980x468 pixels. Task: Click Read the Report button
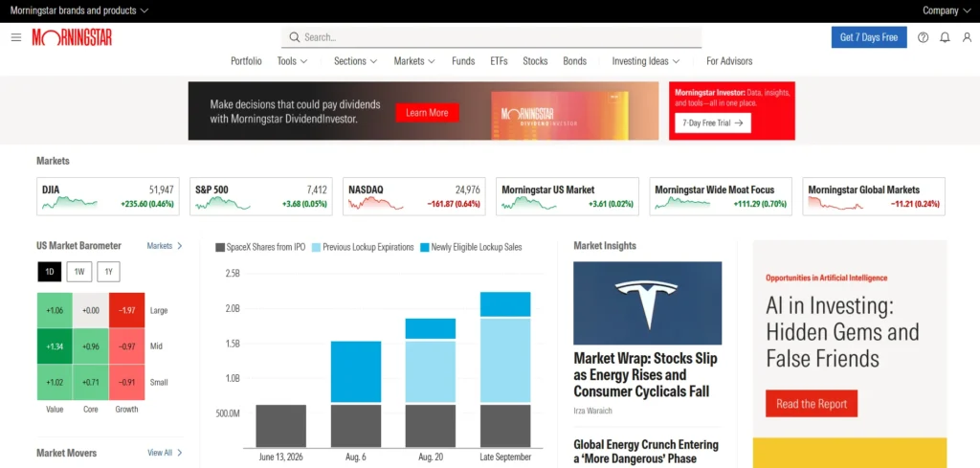pos(812,404)
